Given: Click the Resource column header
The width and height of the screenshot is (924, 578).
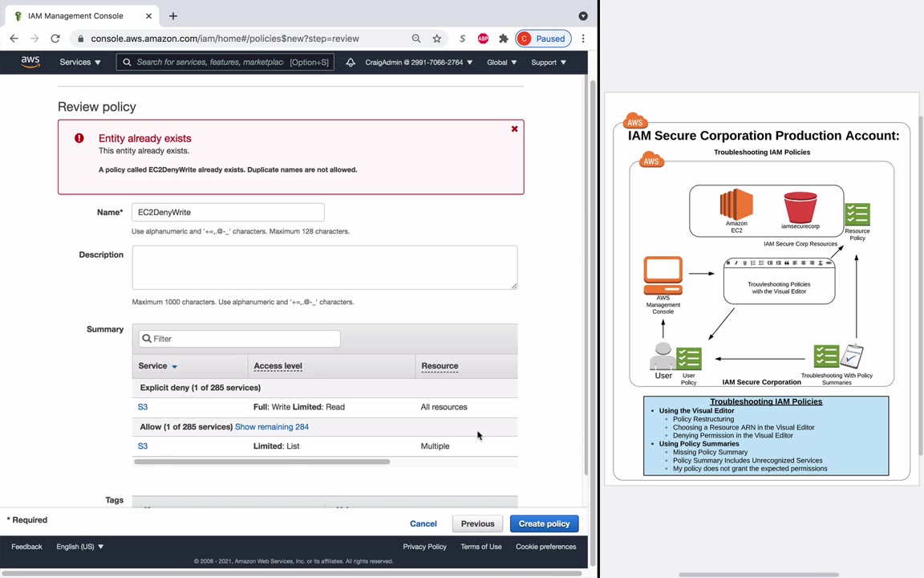Looking at the screenshot, I should point(440,366).
